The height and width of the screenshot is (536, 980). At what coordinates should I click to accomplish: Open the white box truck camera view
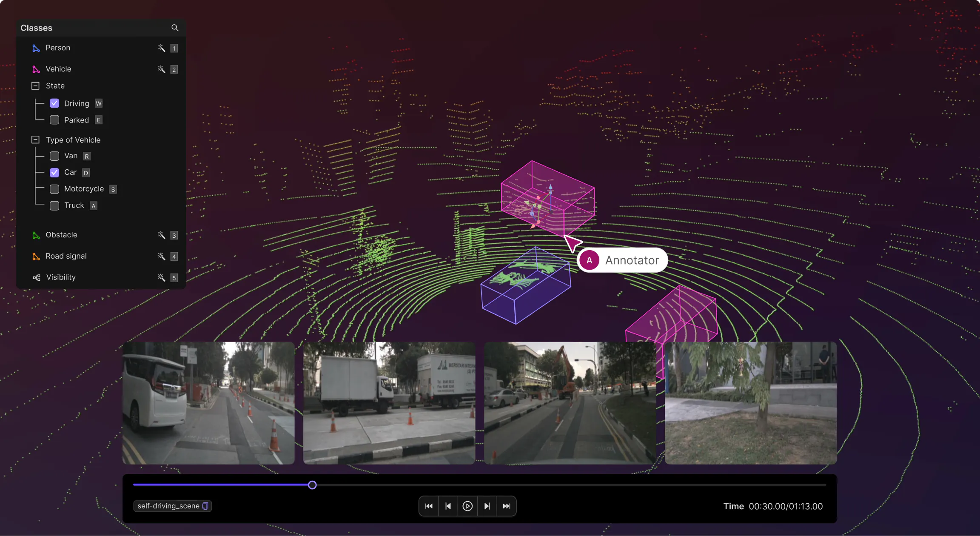389,403
